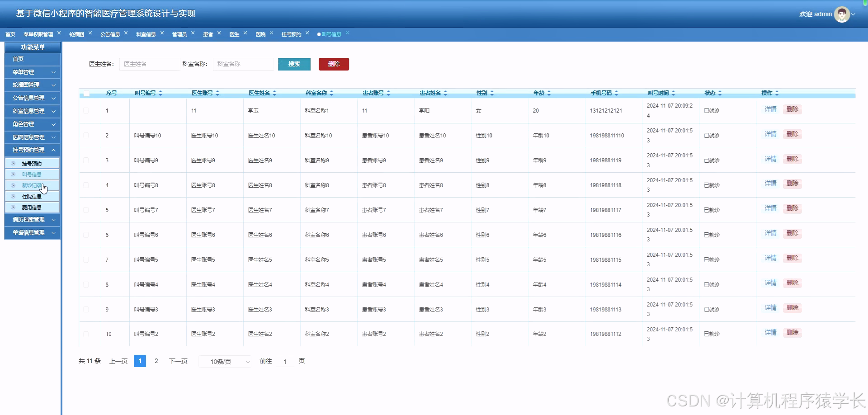Delete row 叫号编号7 via 删除

coord(792,208)
